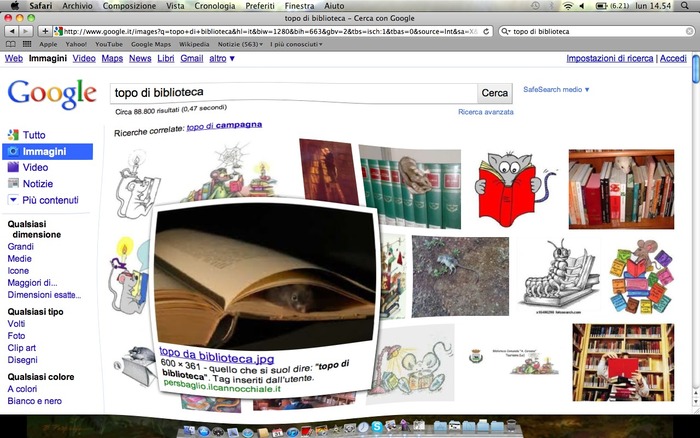Open the Libri link
700x438 pixels.
tap(166, 58)
